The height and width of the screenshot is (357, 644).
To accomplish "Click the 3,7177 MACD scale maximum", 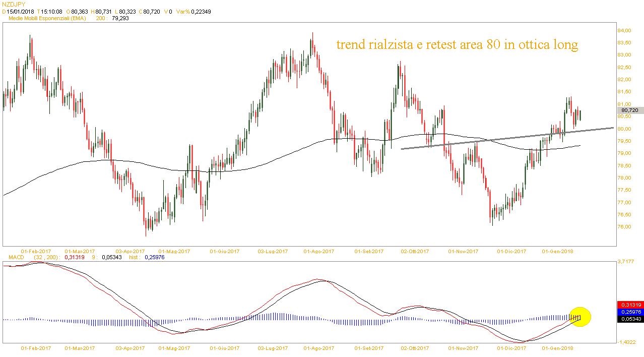I will 626,262.
